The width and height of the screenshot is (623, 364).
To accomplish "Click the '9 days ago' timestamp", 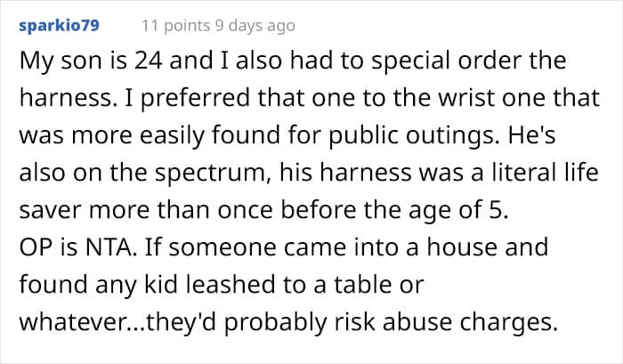I will point(255,26).
